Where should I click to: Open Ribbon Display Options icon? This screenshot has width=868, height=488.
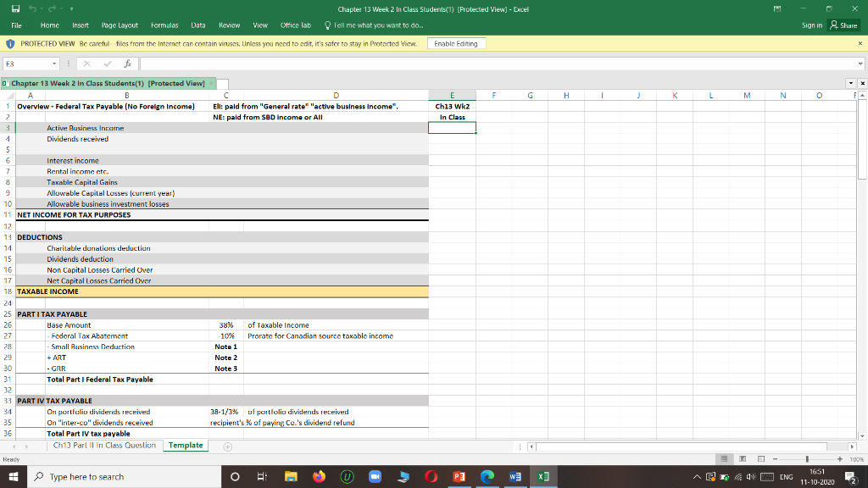click(x=777, y=8)
